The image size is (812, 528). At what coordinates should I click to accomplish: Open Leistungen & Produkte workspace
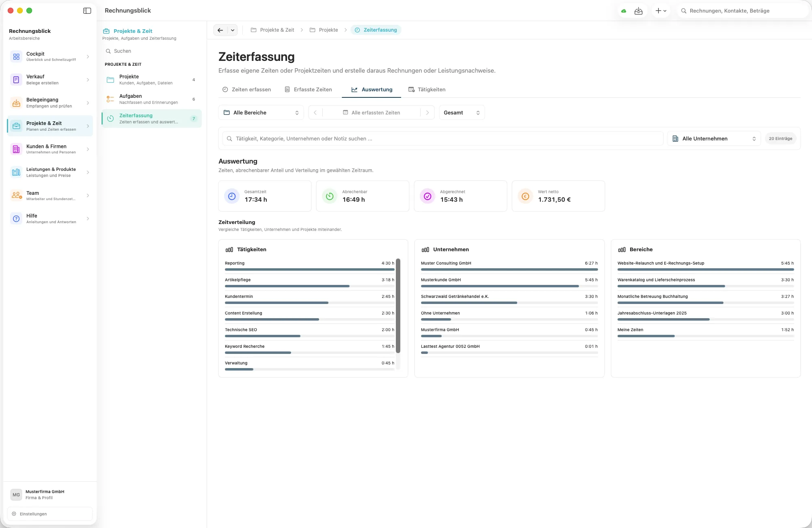pyautogui.click(x=50, y=172)
